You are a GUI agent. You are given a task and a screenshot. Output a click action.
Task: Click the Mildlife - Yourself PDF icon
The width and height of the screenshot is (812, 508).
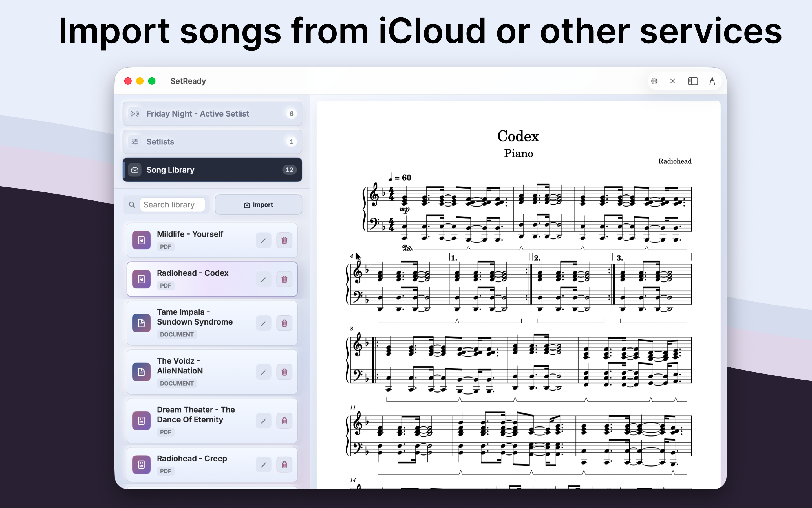[141, 240]
